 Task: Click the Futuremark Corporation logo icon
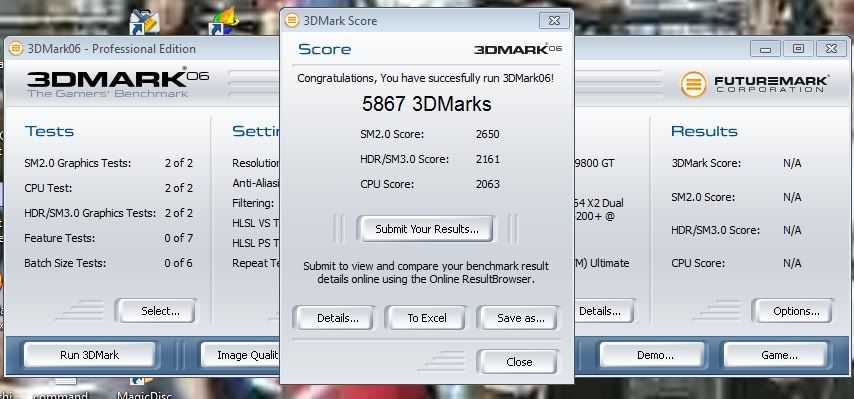[x=693, y=84]
